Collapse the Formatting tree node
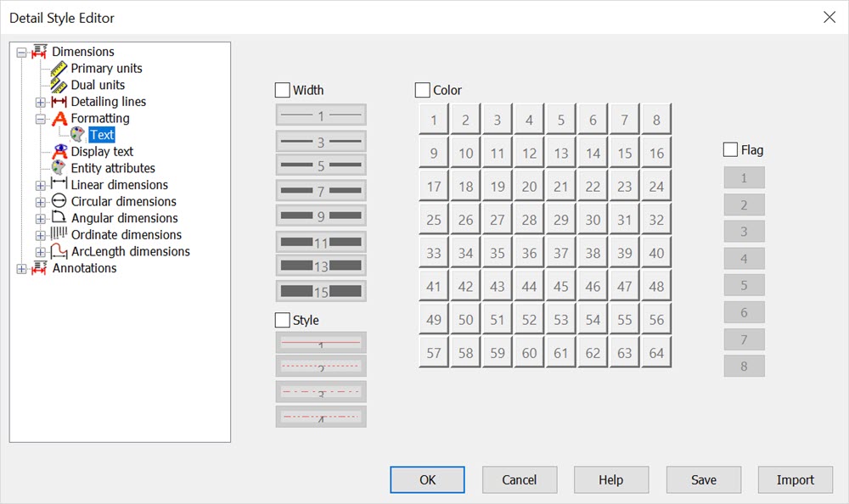 (40, 119)
